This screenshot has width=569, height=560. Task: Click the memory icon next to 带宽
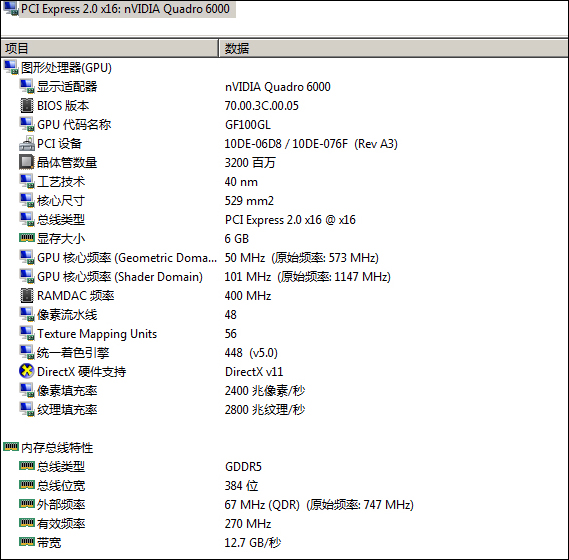27,542
